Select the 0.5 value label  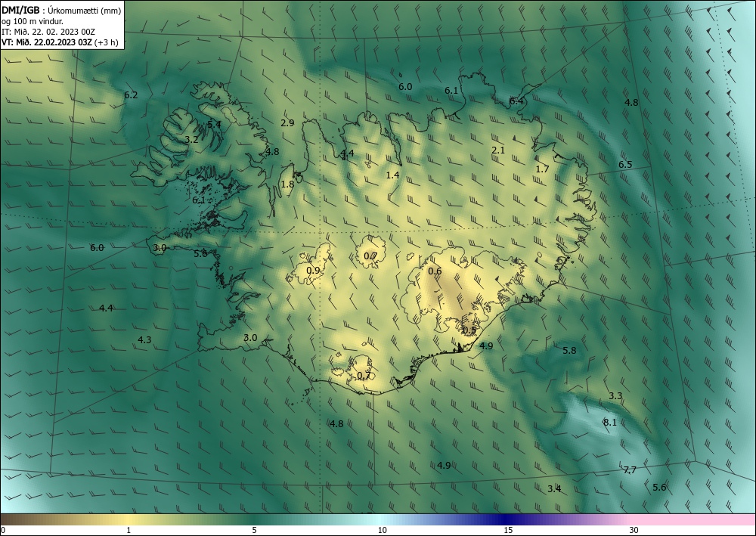click(469, 330)
